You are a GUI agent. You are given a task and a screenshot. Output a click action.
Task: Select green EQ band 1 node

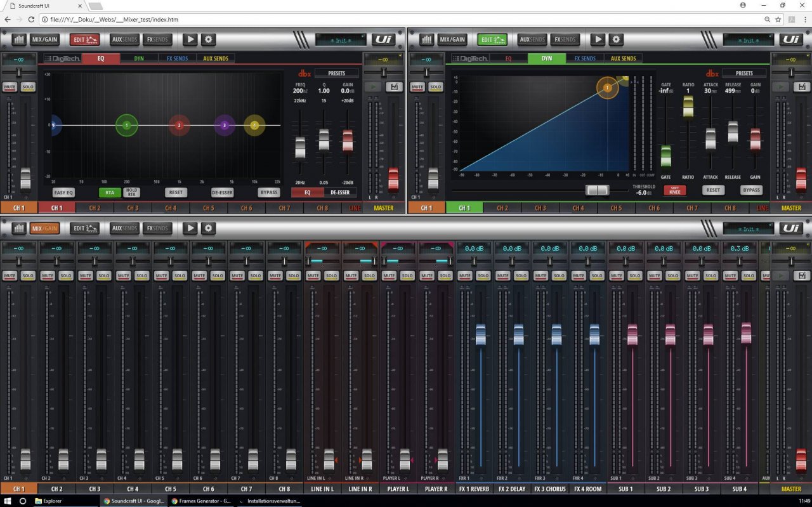tap(127, 126)
